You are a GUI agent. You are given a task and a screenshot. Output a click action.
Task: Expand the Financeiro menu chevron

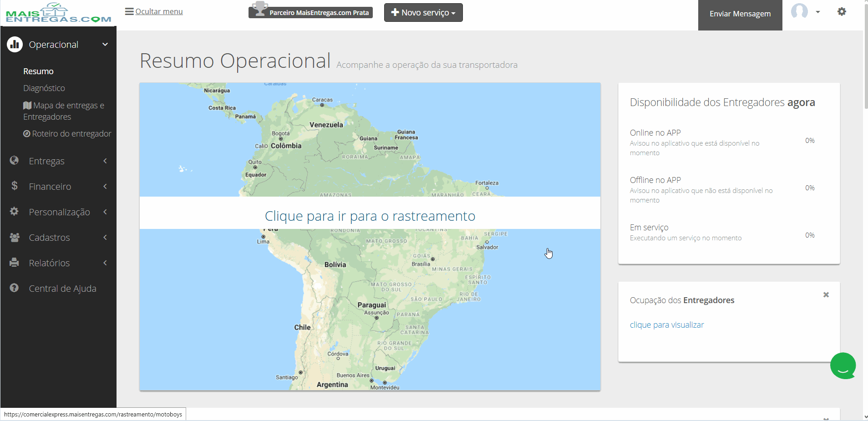click(105, 187)
